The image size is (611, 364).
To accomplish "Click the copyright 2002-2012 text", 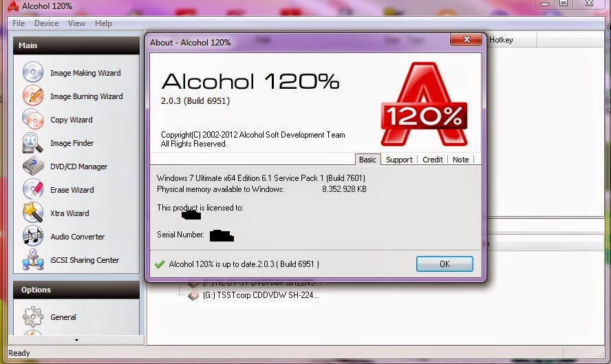I will pyautogui.click(x=253, y=135).
